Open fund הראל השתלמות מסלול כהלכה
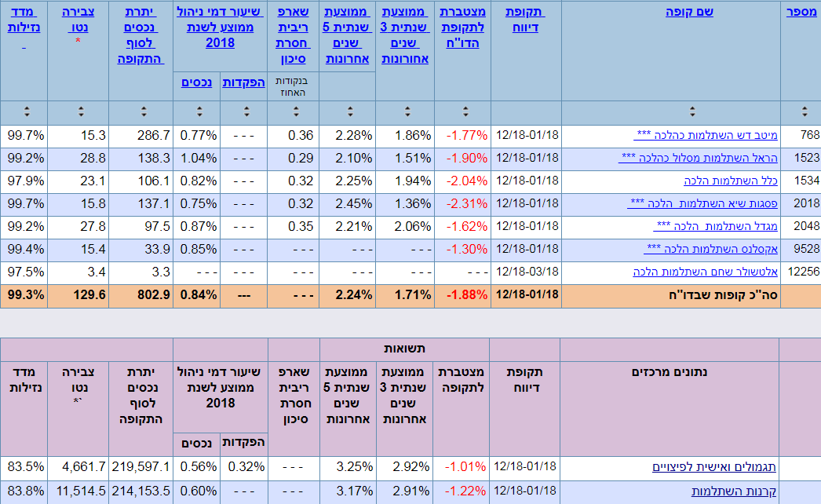Screen dimensions: 821x504 (698, 159)
